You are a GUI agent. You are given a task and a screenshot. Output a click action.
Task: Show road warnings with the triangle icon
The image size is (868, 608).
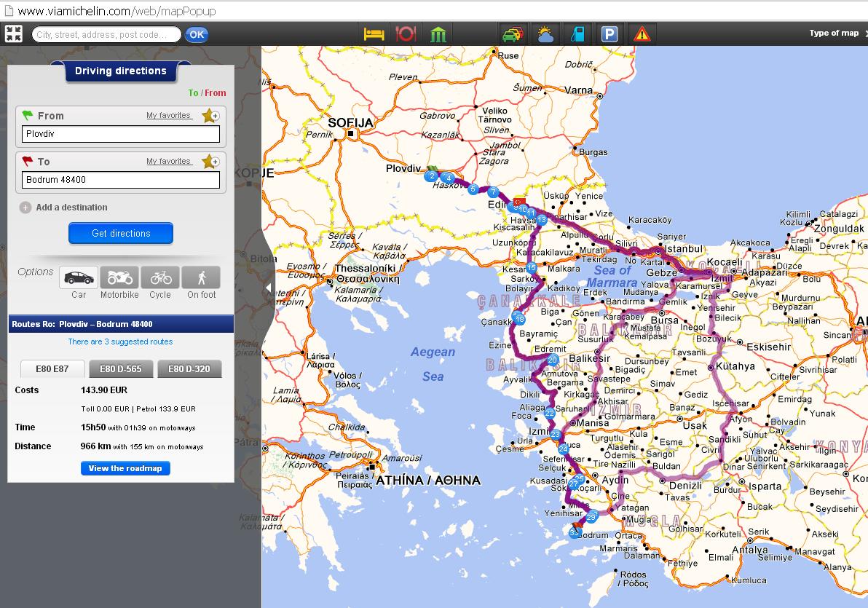click(642, 33)
